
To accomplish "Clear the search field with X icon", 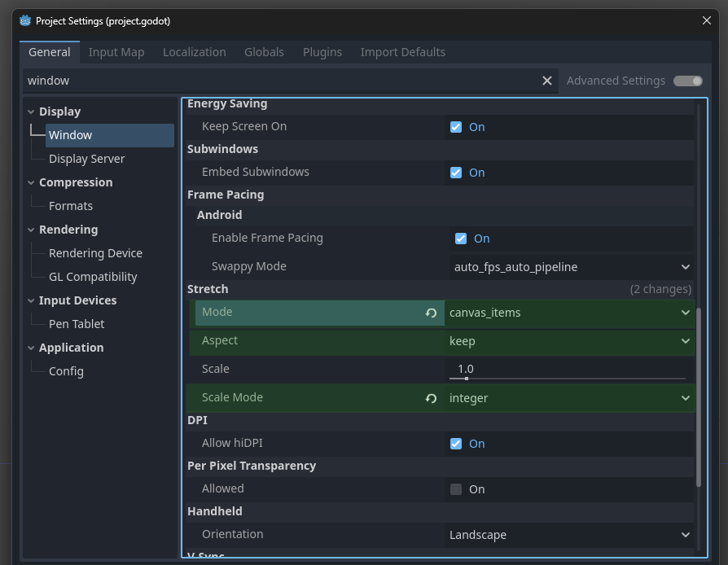I will [x=547, y=81].
